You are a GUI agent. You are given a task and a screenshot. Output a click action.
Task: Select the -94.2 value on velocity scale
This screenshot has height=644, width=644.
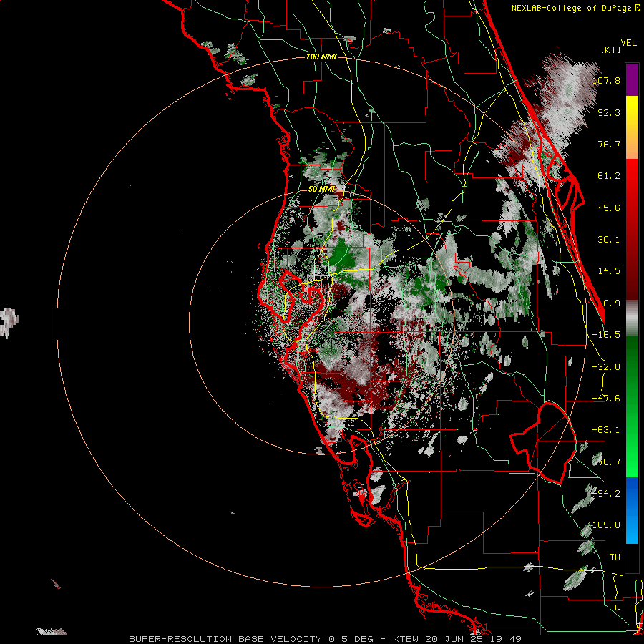606,493
